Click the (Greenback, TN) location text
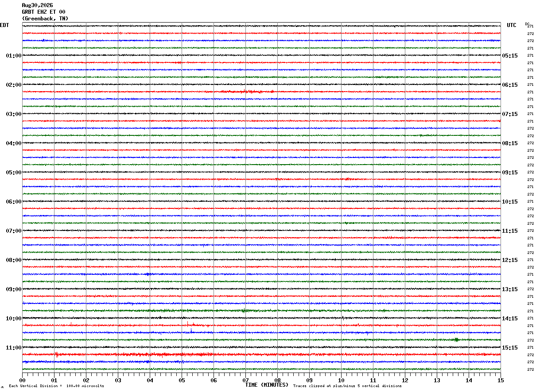The width and height of the screenshot is (536, 392). pos(45,19)
